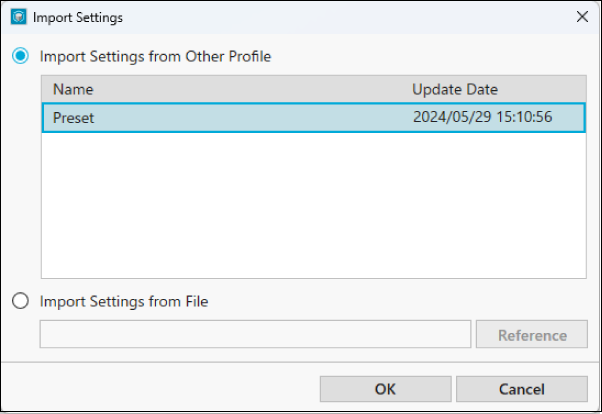Click the empty footer area left of OK

point(159,389)
